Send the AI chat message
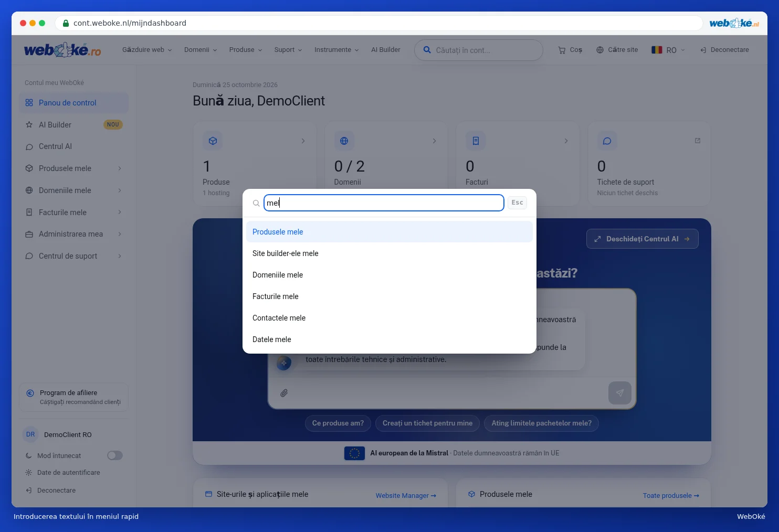 [619, 393]
